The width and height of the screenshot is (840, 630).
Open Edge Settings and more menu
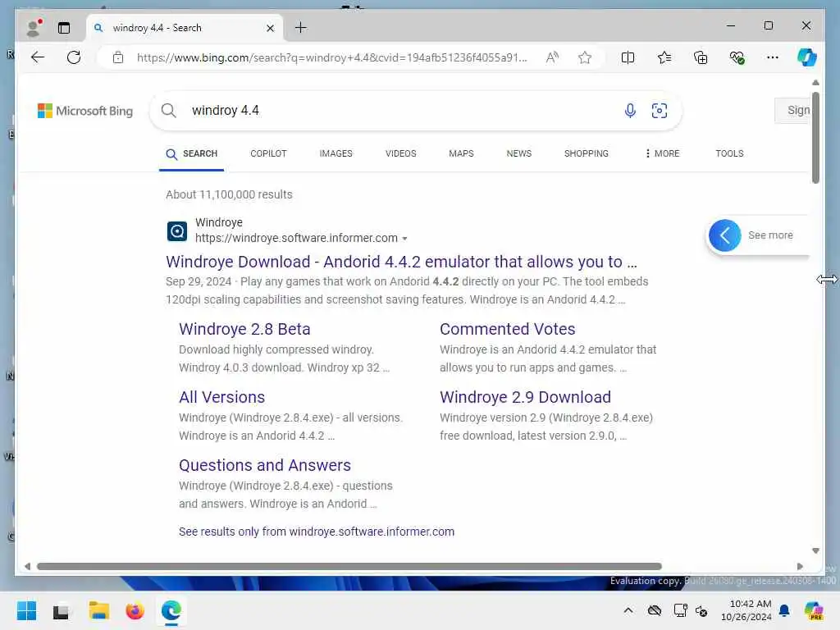pyautogui.click(x=773, y=57)
